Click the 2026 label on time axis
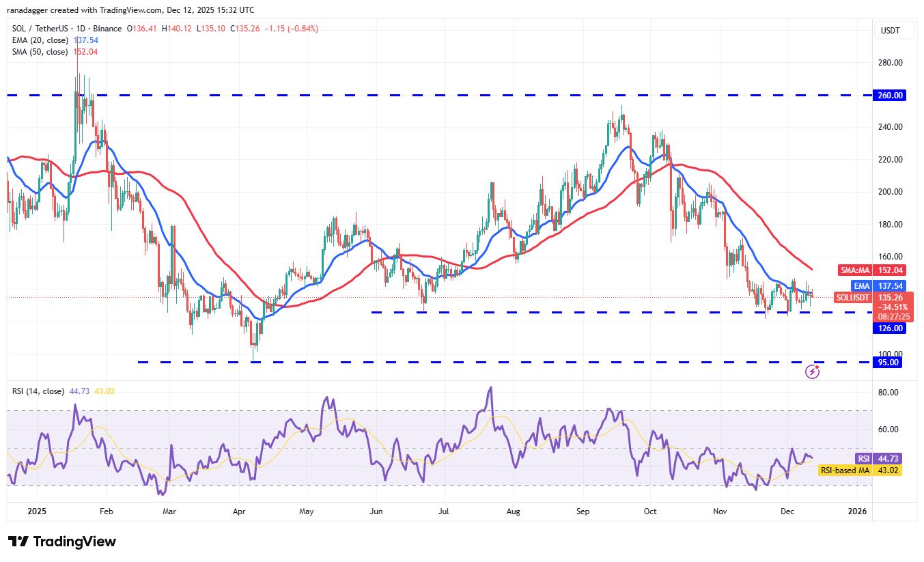Viewport: 924px width, 562px height. pyautogui.click(x=856, y=510)
